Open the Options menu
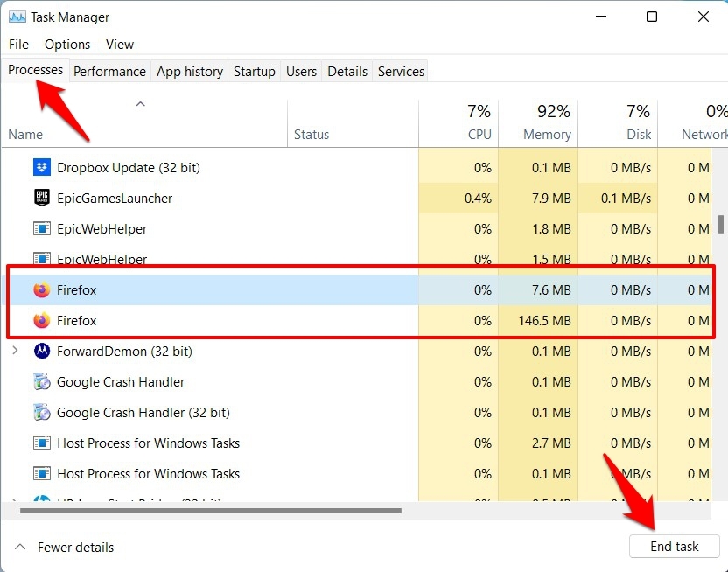 coord(67,44)
